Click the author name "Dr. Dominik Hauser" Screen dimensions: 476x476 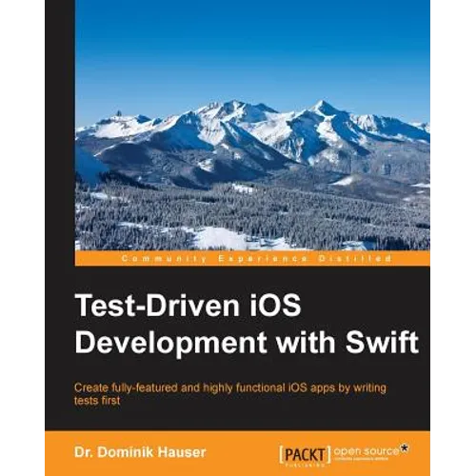[140, 452]
